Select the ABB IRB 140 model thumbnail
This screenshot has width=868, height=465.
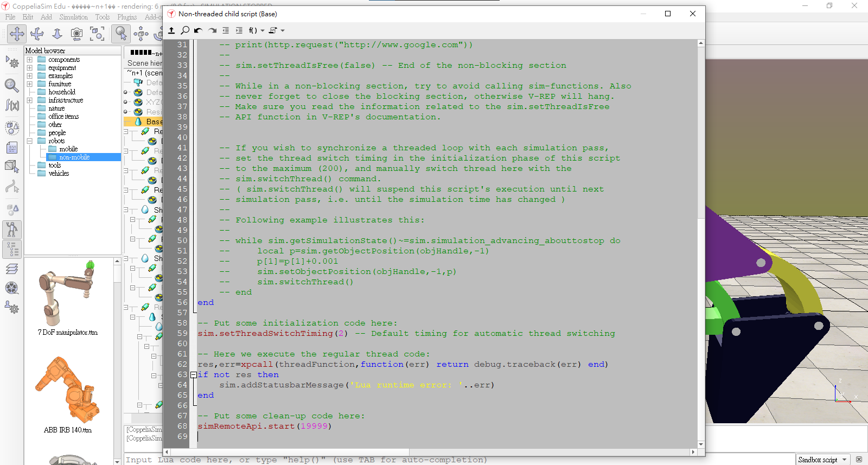(68, 391)
